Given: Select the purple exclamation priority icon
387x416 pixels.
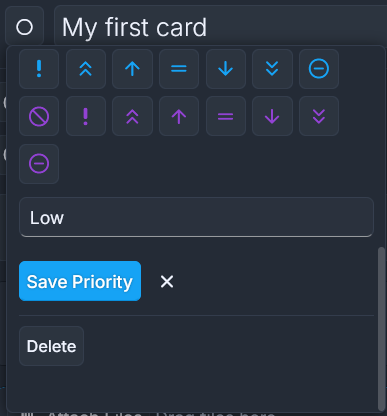Looking at the screenshot, I should point(86,116).
